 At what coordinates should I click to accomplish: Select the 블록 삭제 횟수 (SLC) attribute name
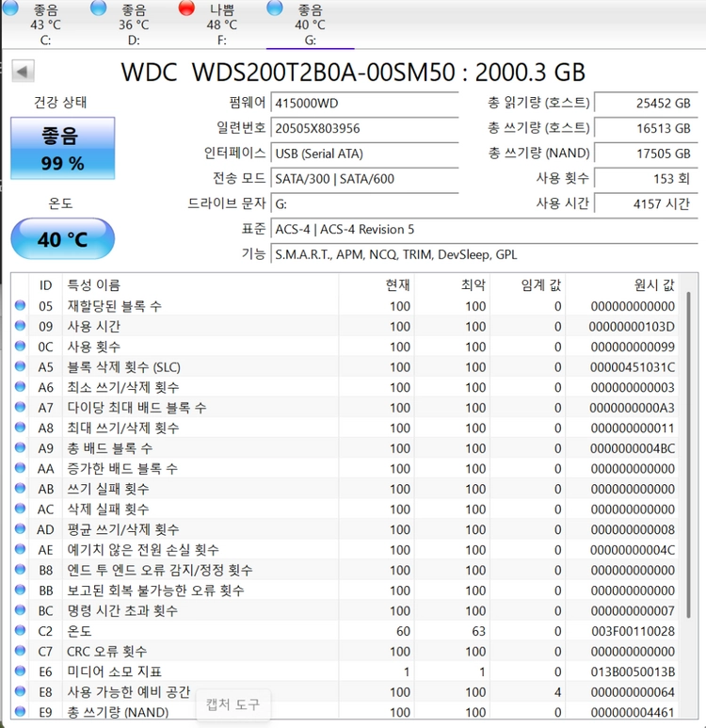123,366
